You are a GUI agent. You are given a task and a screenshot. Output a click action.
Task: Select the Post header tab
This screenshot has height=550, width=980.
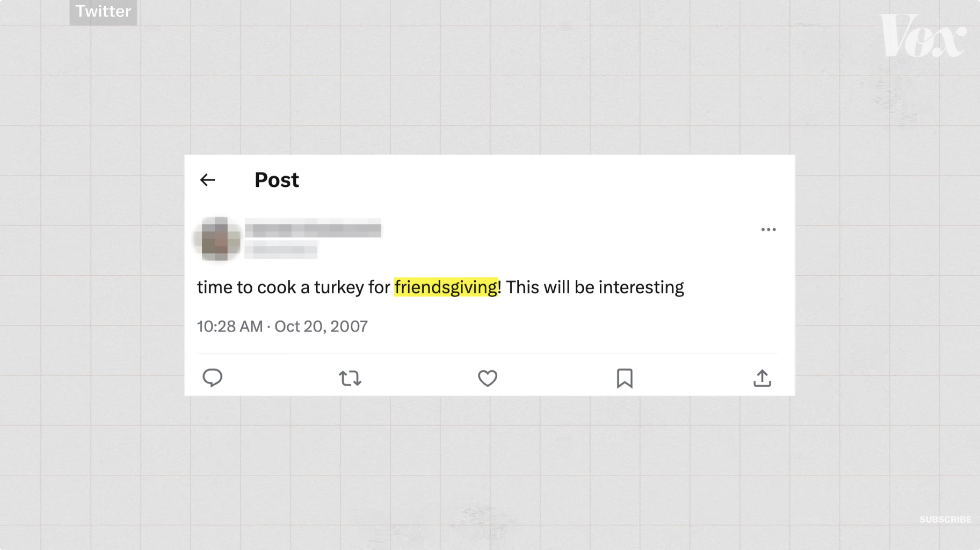tap(276, 180)
